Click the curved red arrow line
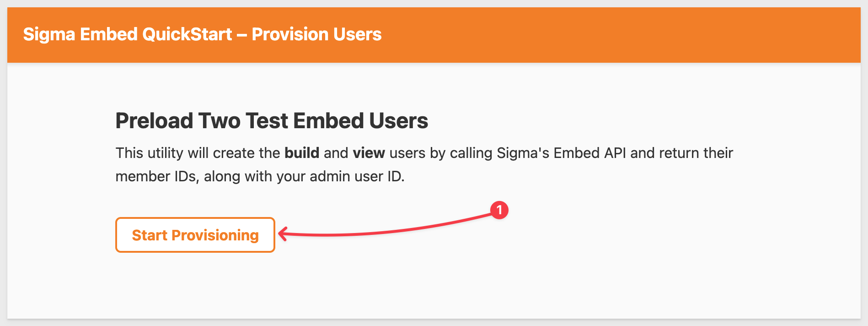The height and width of the screenshot is (326, 868). 389,230
